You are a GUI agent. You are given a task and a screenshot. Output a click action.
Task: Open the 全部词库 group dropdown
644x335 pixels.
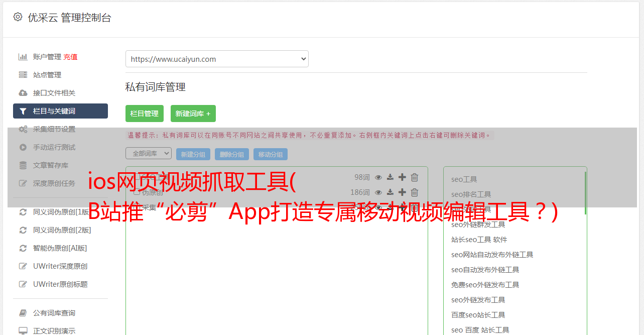149,153
